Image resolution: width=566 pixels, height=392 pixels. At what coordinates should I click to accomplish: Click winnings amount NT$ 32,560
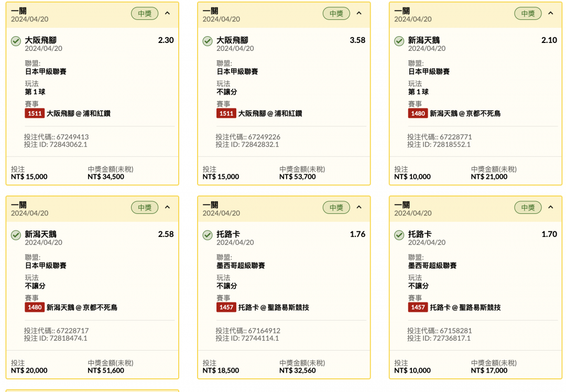298,371
